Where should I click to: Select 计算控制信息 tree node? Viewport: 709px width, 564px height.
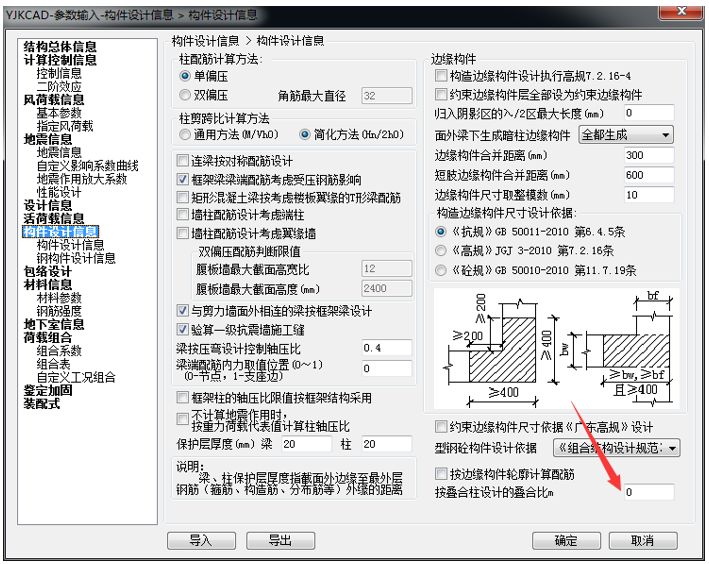coord(60,60)
